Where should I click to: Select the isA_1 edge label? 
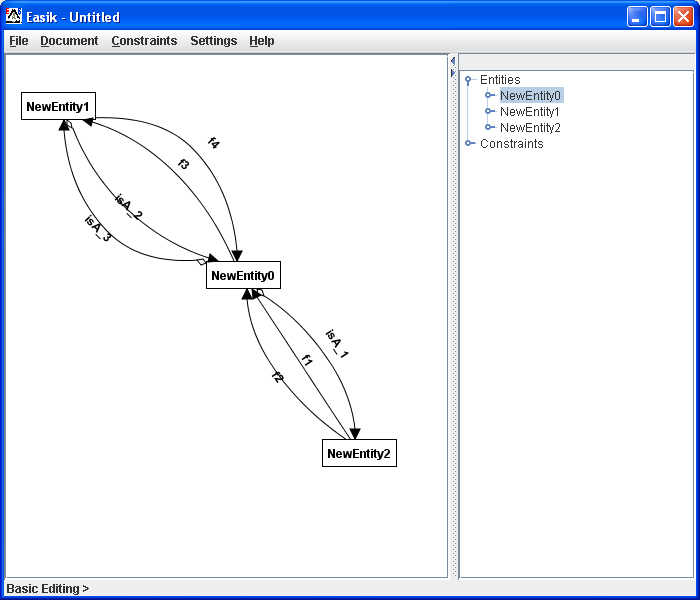pyautogui.click(x=337, y=344)
